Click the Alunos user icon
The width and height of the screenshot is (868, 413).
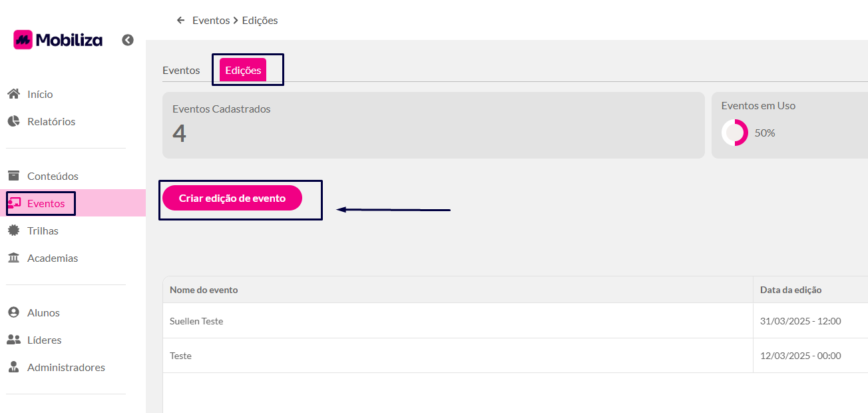point(13,312)
